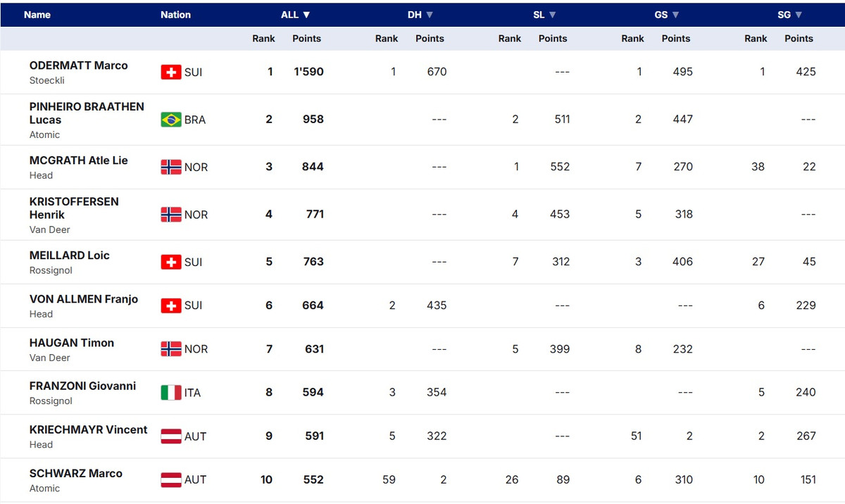Open ODERMATT Marco athlete profile
845x504 pixels.
(x=78, y=65)
